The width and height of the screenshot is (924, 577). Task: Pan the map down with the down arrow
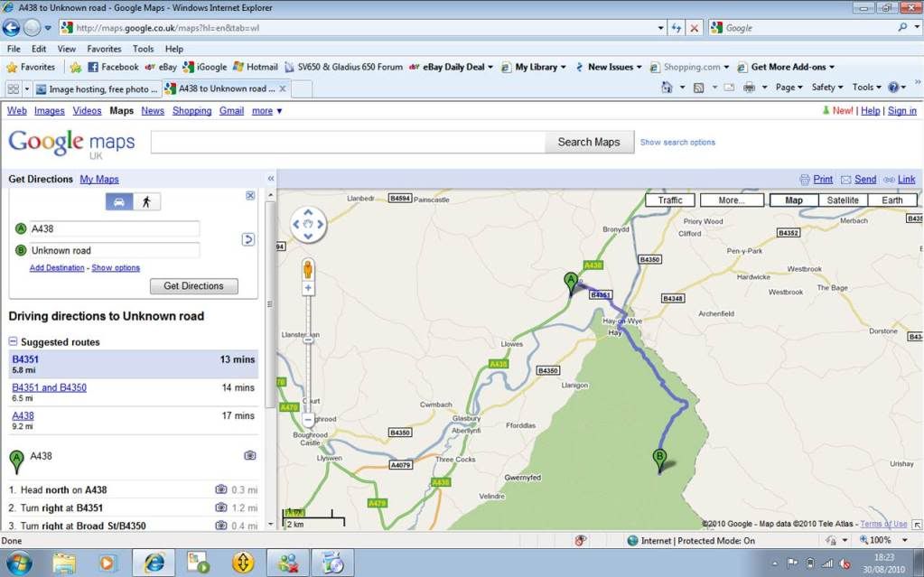[x=308, y=236]
